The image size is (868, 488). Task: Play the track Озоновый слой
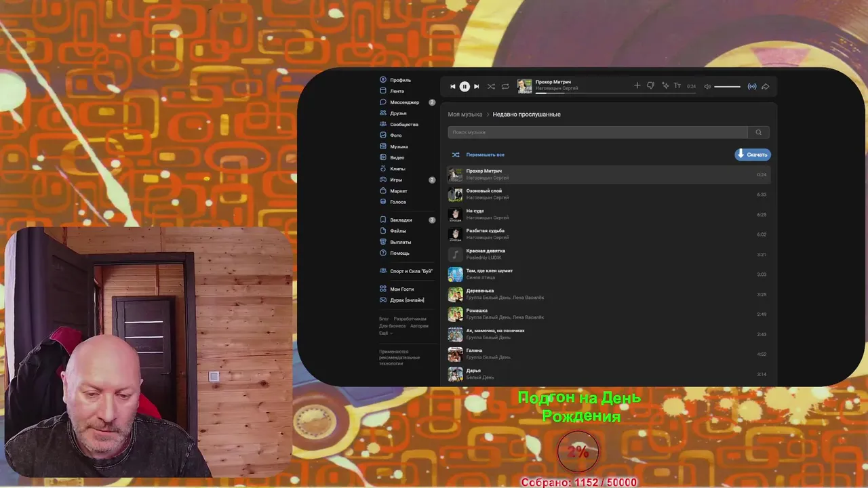[608, 195]
